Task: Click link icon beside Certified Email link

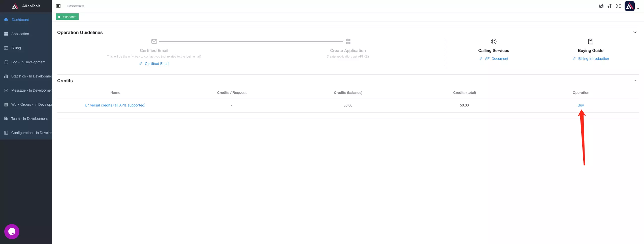Action: [141, 64]
